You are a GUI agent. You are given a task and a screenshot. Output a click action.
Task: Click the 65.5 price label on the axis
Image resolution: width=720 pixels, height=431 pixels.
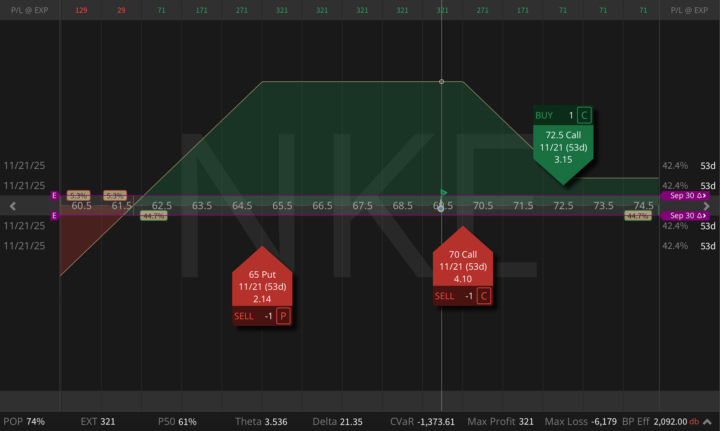point(282,206)
